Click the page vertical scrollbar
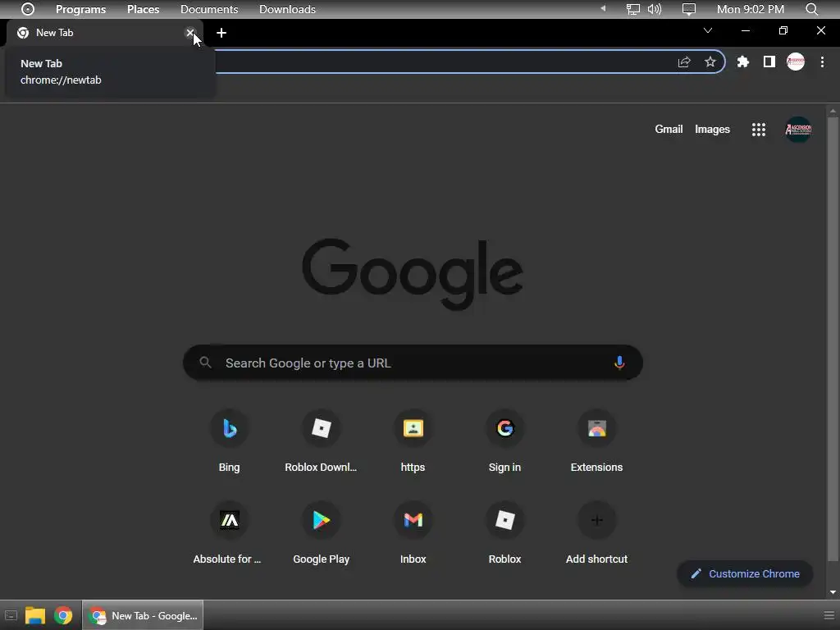840x630 pixels. point(833,339)
